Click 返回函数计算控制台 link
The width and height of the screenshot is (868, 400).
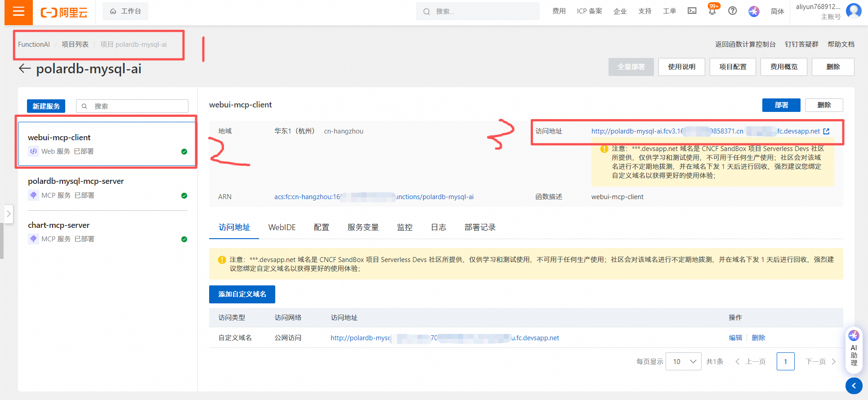(x=746, y=44)
